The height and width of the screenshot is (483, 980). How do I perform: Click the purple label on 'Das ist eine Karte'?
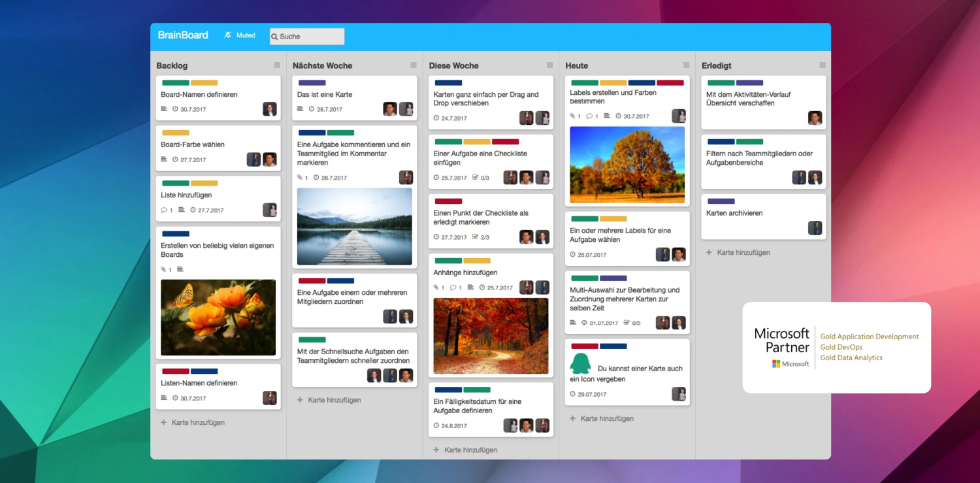[312, 83]
